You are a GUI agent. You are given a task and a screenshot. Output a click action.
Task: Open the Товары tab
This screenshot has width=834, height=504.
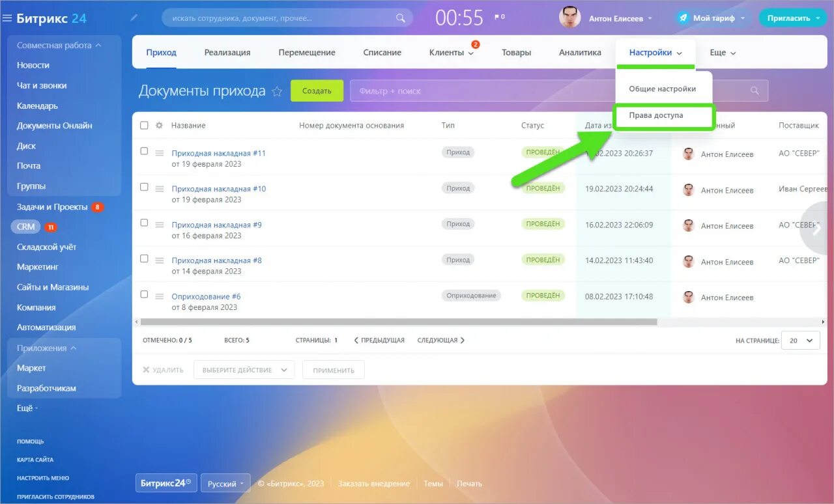point(516,53)
